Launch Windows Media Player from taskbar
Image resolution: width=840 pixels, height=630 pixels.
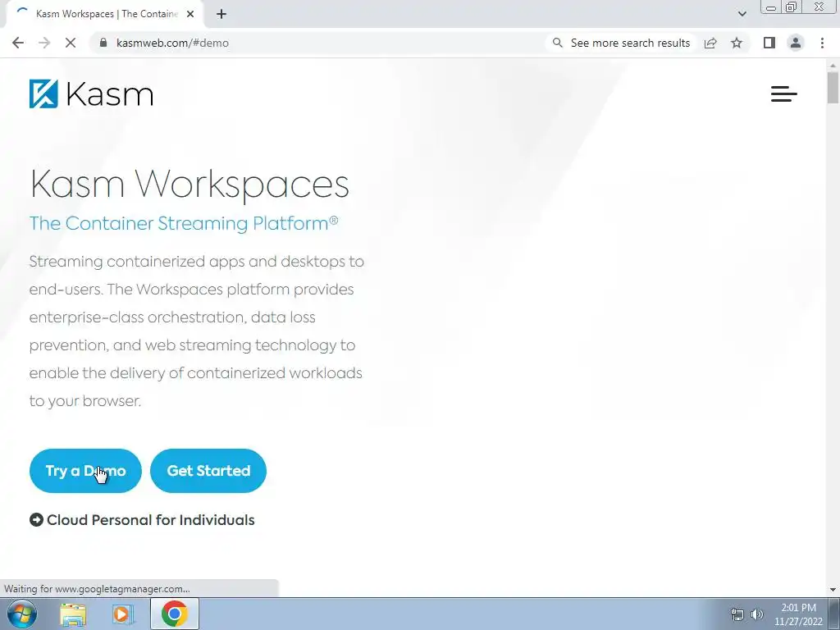point(123,614)
